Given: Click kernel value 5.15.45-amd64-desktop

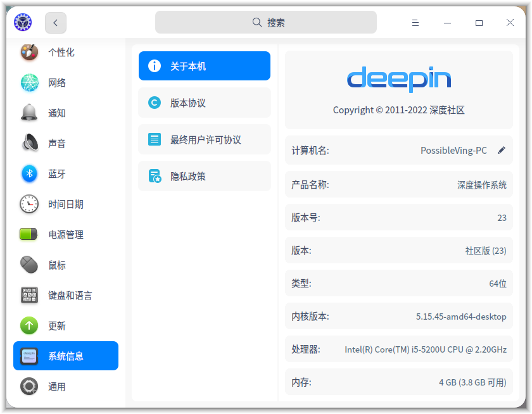Looking at the screenshot, I should (461, 317).
